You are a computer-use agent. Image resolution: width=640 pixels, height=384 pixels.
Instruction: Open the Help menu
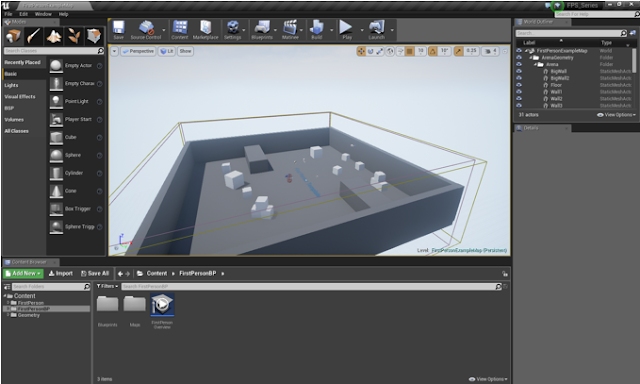point(63,14)
